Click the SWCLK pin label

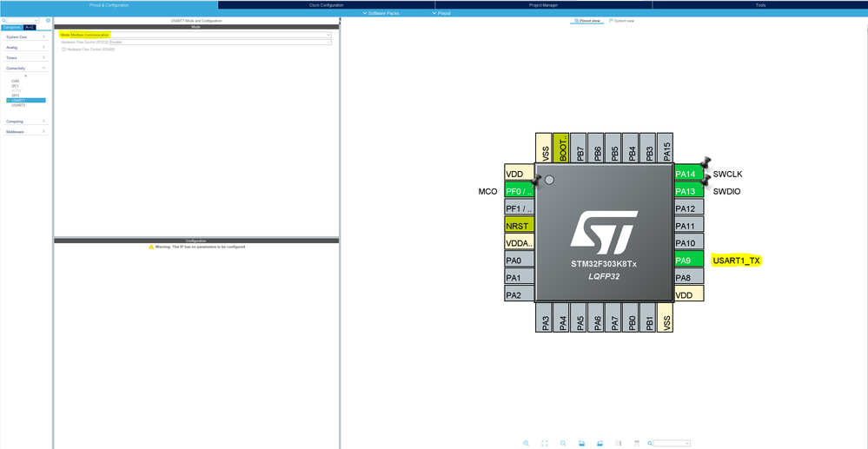[727, 174]
